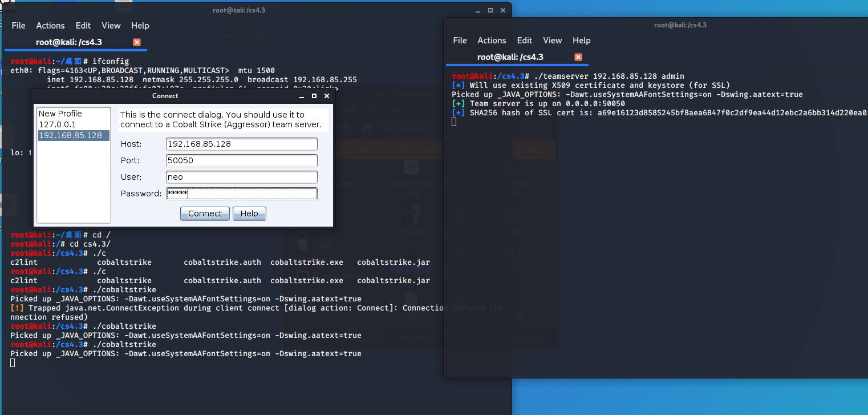Click 'Team server is up' line
This screenshot has height=415, width=868.
tap(538, 103)
